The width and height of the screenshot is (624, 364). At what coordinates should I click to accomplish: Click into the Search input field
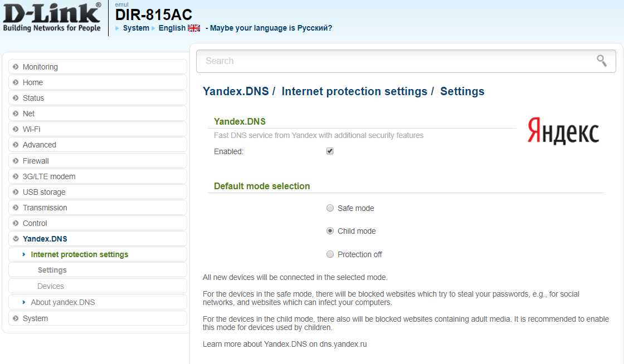(390, 61)
